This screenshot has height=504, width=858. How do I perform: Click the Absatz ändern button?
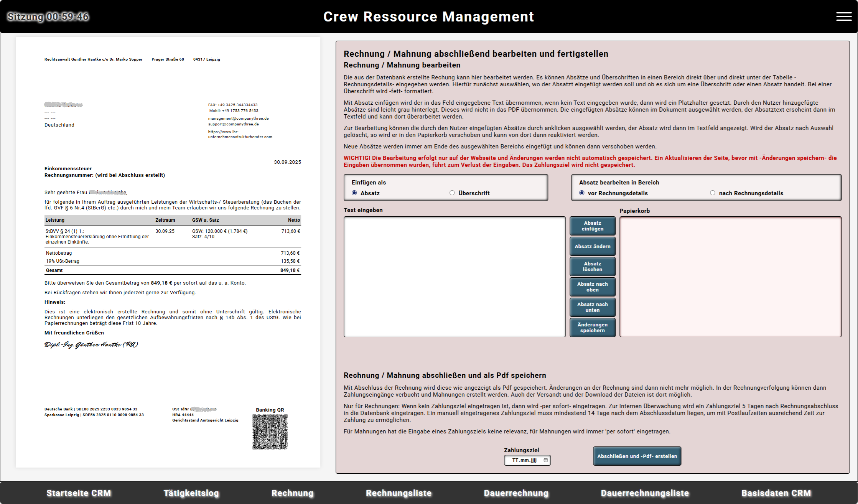(x=592, y=247)
